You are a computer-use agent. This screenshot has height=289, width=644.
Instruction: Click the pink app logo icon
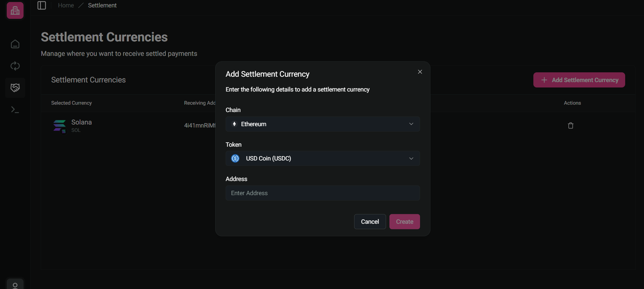pos(15,10)
